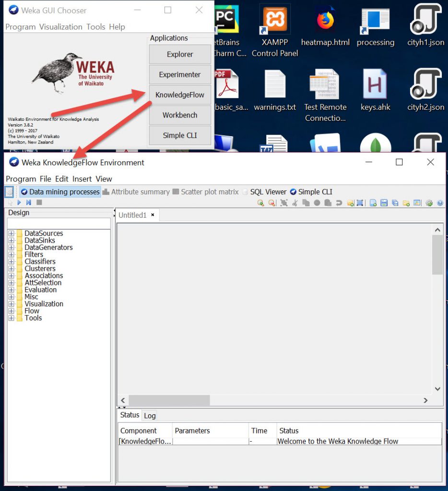Screen dimensions: 448x491
Task: Click the Experimenter button in GUI Chooser
Action: click(180, 74)
